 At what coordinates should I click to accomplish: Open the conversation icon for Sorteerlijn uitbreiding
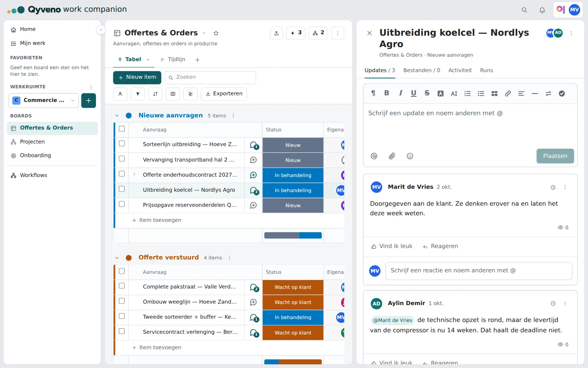pos(254,145)
